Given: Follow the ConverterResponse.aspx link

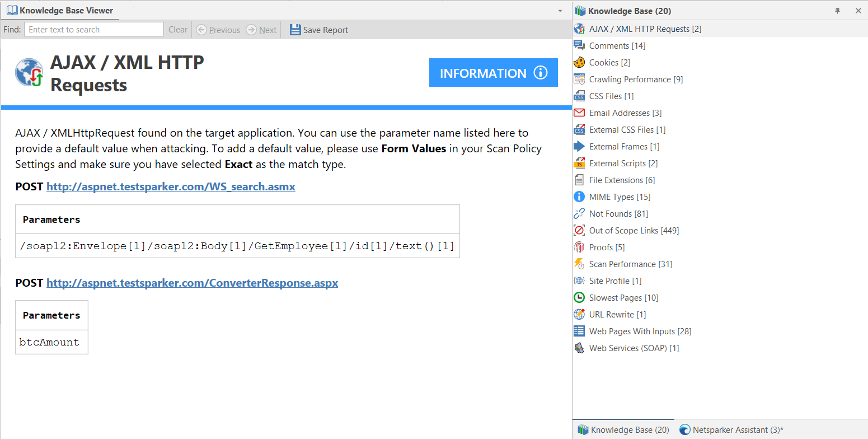Looking at the screenshot, I should pos(192,283).
